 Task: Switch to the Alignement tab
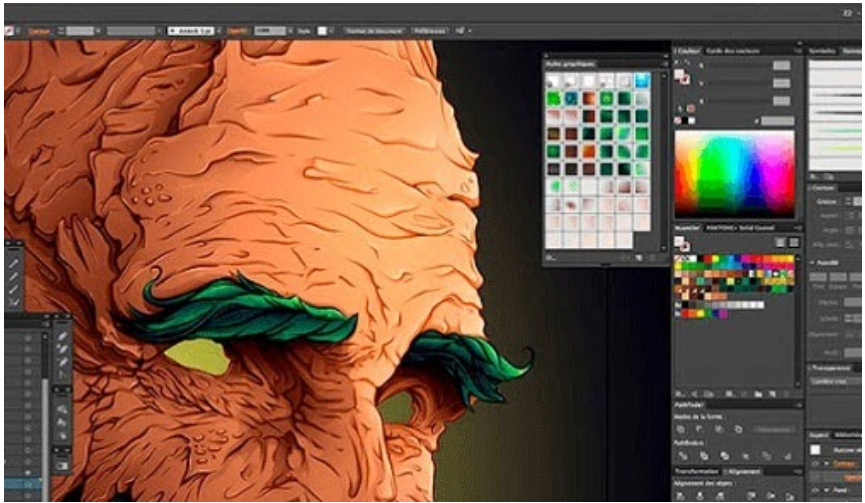click(741, 471)
